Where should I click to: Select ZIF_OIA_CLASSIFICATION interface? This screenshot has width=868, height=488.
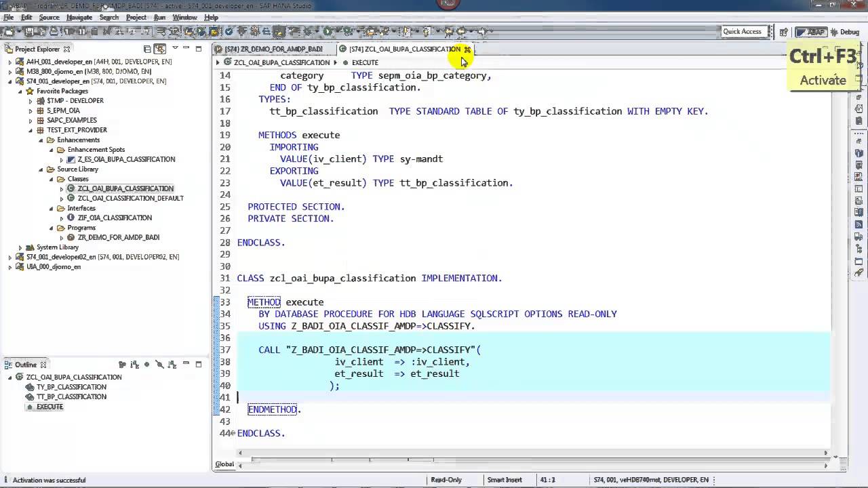click(x=114, y=218)
